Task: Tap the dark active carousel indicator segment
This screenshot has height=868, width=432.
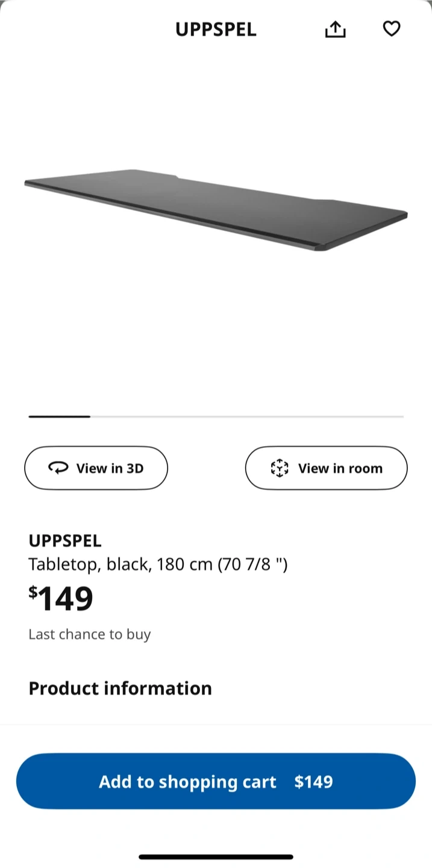Action: (x=59, y=417)
